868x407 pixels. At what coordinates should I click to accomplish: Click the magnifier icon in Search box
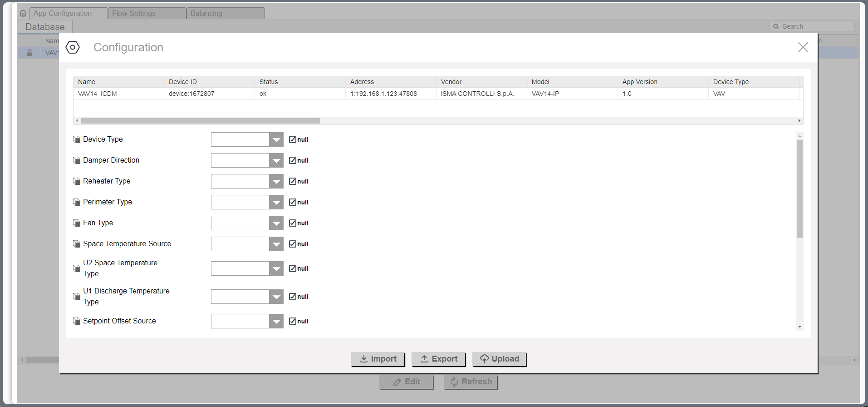click(776, 27)
